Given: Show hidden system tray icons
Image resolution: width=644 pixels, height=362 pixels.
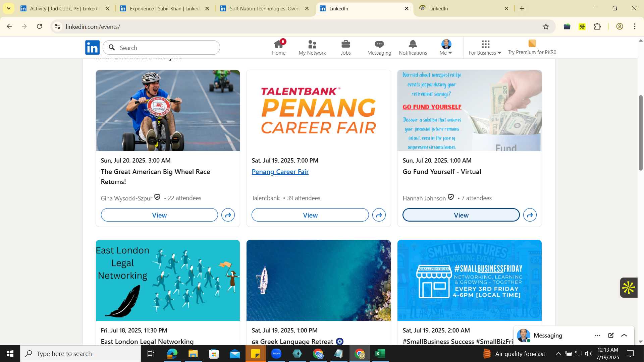Looking at the screenshot, I should pyautogui.click(x=558, y=354).
